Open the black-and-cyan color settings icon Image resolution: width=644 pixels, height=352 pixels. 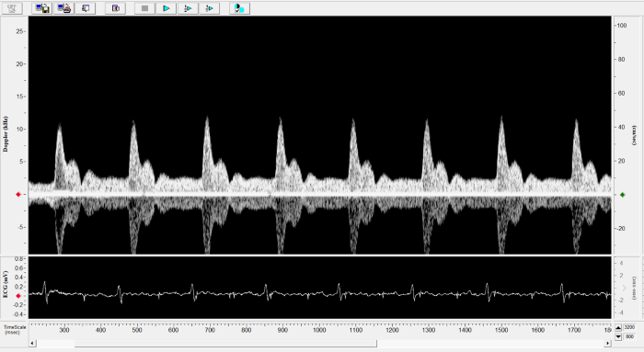239,8
